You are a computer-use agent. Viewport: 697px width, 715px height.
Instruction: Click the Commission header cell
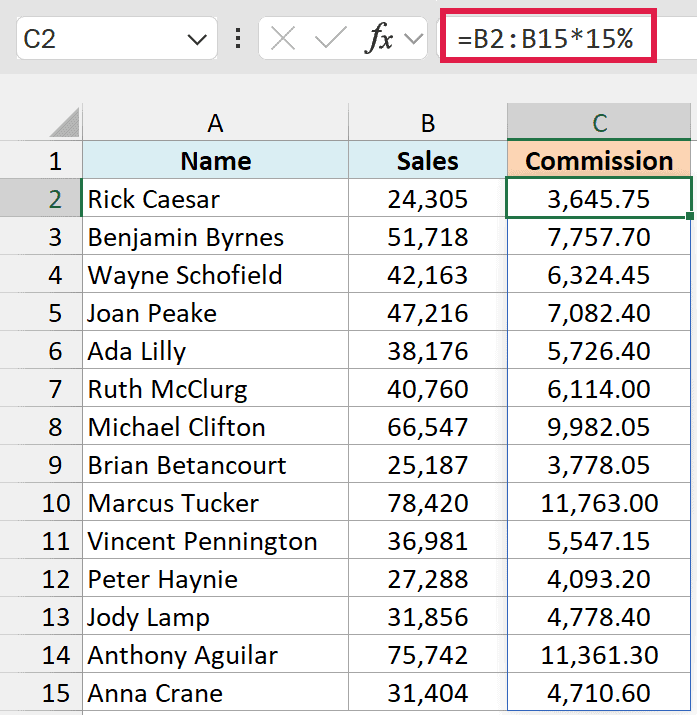tap(599, 160)
